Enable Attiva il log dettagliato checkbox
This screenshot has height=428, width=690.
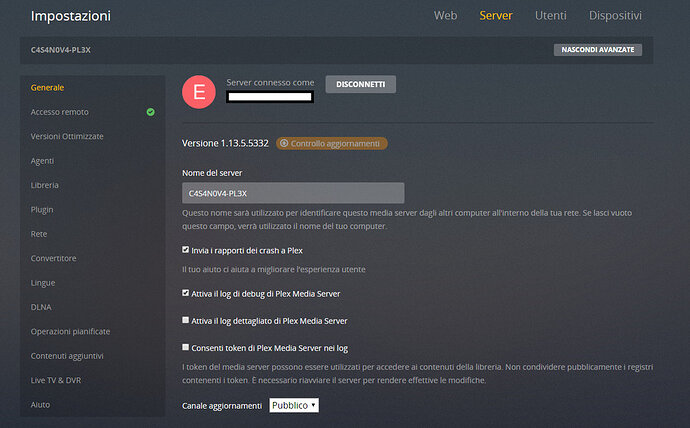[x=186, y=320]
